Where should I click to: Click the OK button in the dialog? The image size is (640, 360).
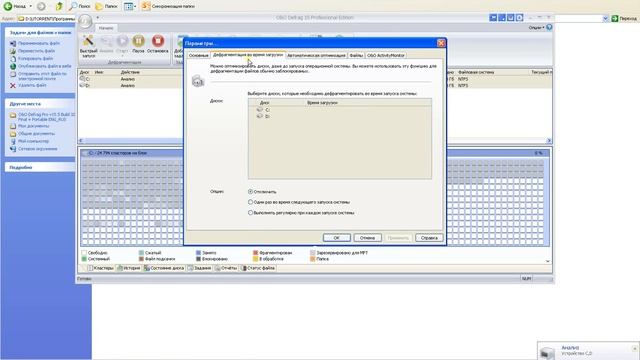click(336, 238)
